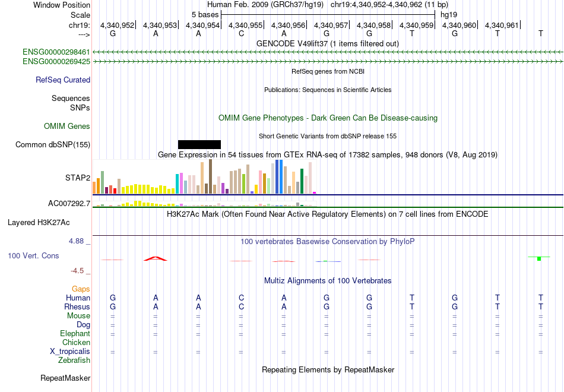Click the GTEx Gene Expression track title
Image resolution: width=564 pixels, height=392 pixels.
pyautogui.click(x=328, y=155)
